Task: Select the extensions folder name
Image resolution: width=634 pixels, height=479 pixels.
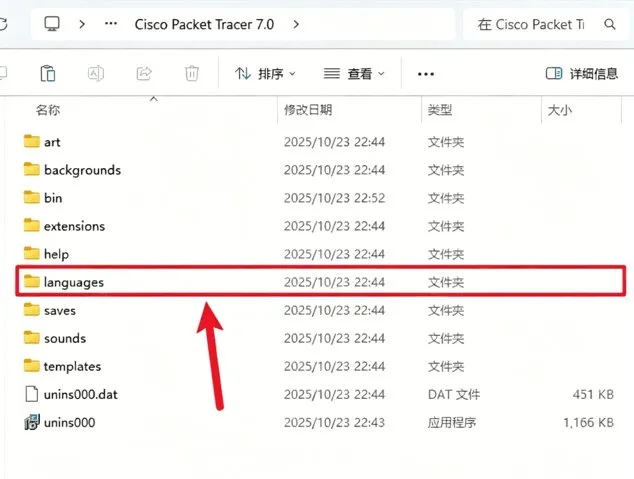Action: pos(74,226)
